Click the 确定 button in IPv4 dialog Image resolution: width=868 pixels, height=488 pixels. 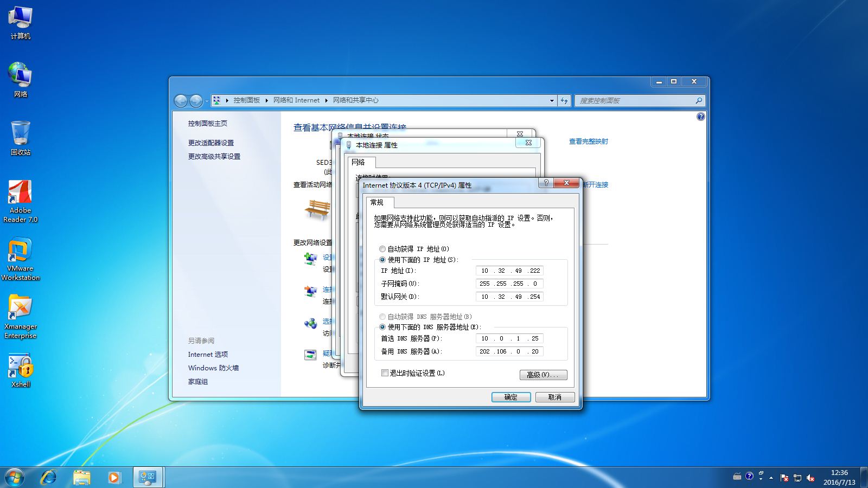point(511,397)
